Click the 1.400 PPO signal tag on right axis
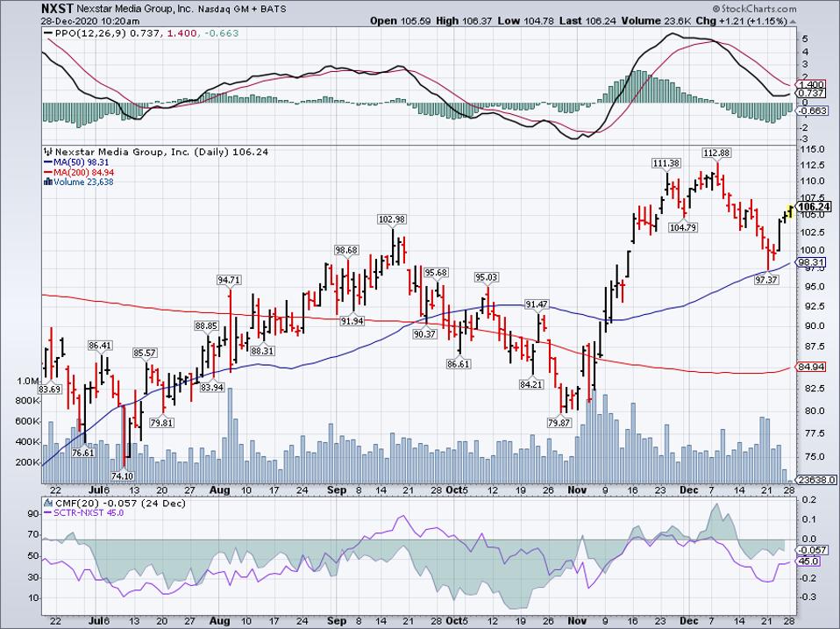This screenshot has width=840, height=629. (811, 84)
